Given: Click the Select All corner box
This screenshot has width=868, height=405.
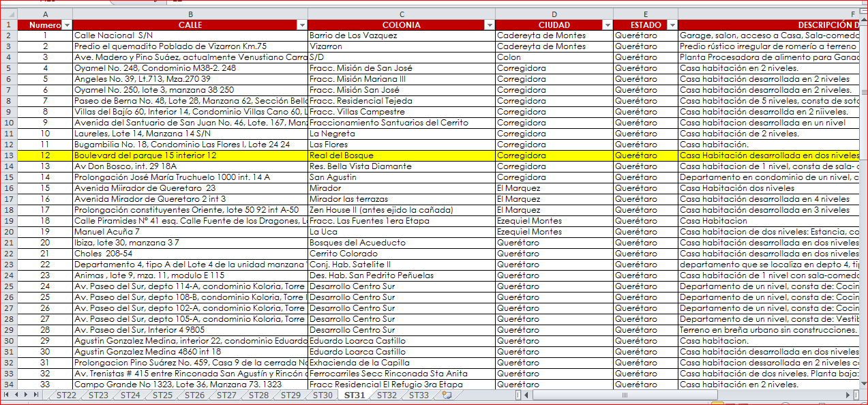Looking at the screenshot, I should pos(9,14).
